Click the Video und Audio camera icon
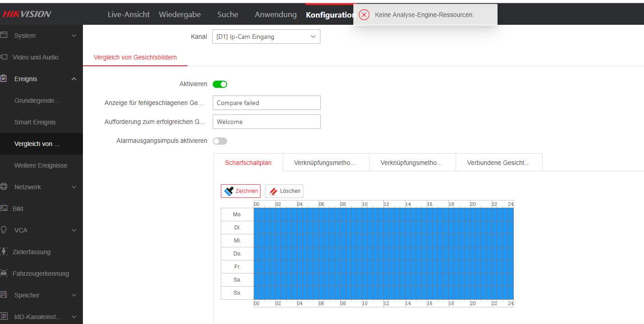The width and height of the screenshot is (644, 324). coord(4,57)
